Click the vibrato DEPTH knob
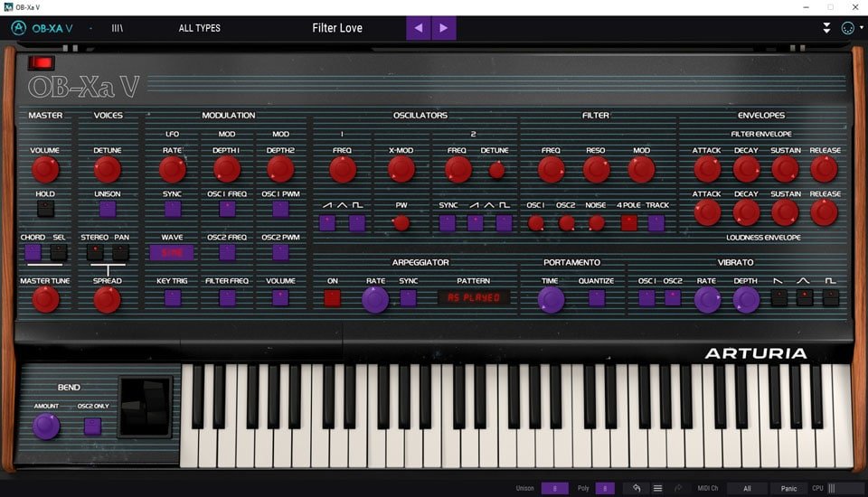Image resolution: width=868 pixels, height=497 pixels. click(x=746, y=299)
